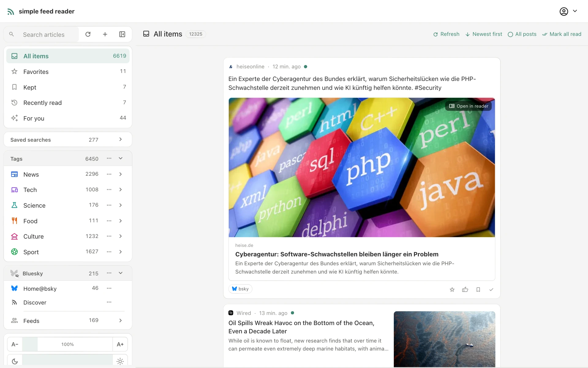The height and width of the screenshot is (368, 588).
Task: Open the Wired oil spill thumbnail
Action: [x=444, y=339]
